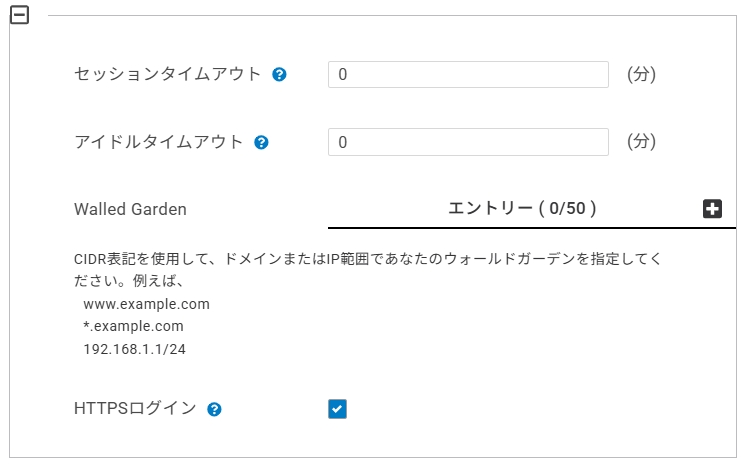Show help for セッションタイムアウト
This screenshot has width=747, height=468.
280,74
